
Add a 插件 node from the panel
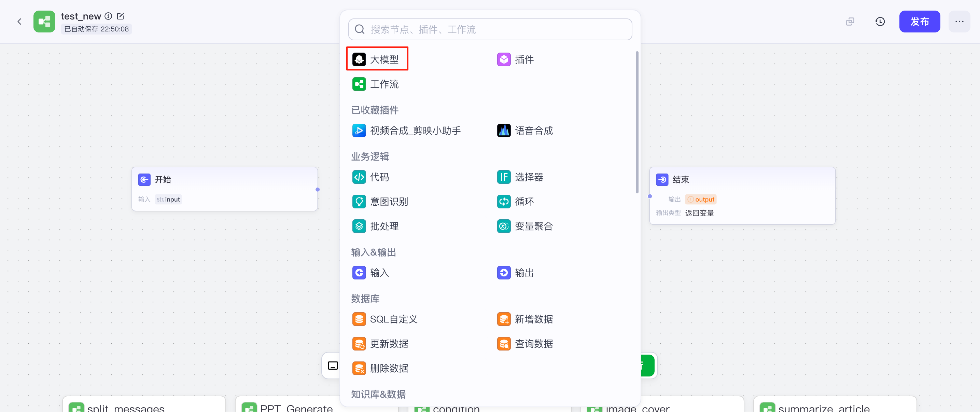pos(524,59)
